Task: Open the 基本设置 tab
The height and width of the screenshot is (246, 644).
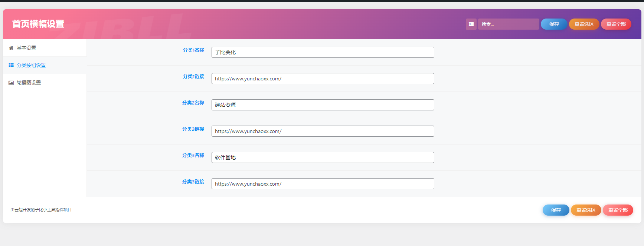Action: click(x=26, y=48)
